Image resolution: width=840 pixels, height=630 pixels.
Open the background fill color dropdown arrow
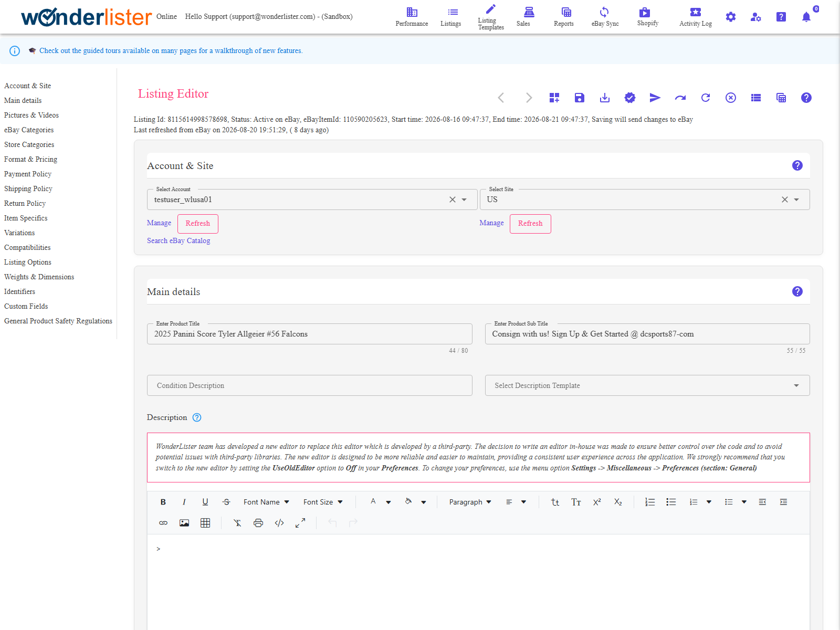pos(424,502)
